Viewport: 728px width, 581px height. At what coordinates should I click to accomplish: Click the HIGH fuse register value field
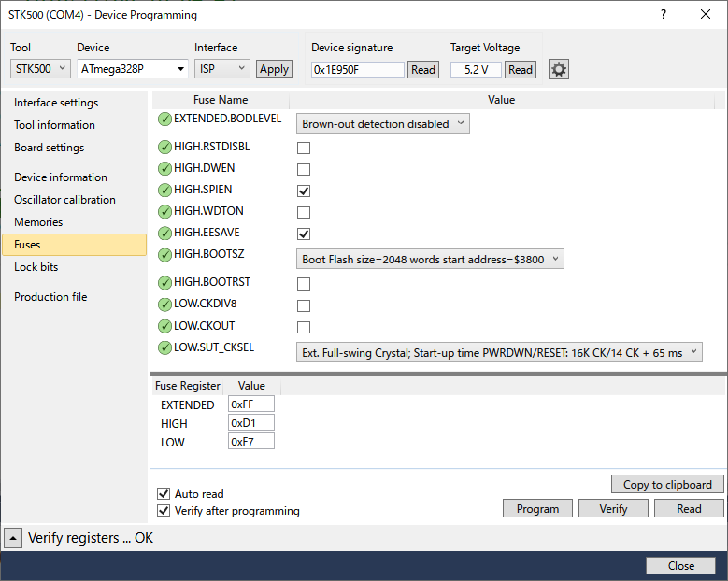[x=251, y=423]
